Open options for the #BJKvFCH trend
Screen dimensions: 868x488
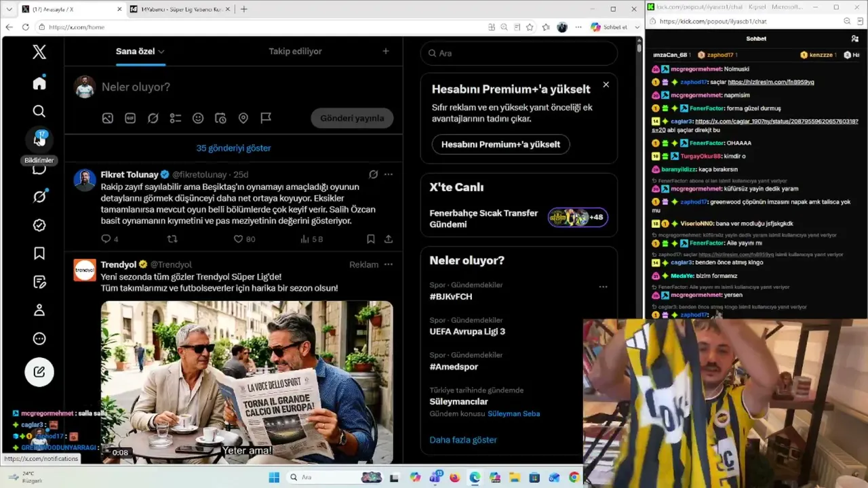(x=603, y=287)
